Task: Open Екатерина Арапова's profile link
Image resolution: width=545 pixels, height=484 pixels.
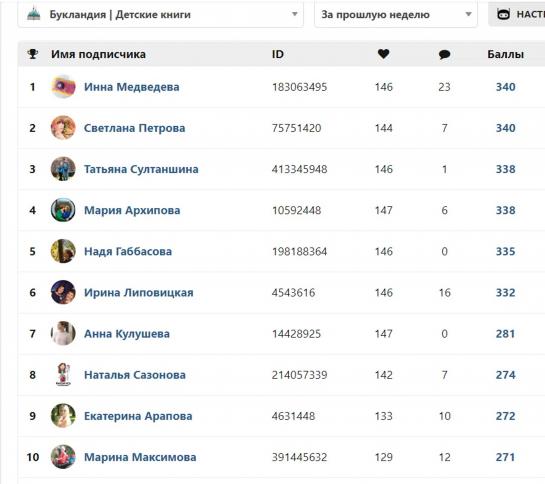Action: [x=138, y=416]
